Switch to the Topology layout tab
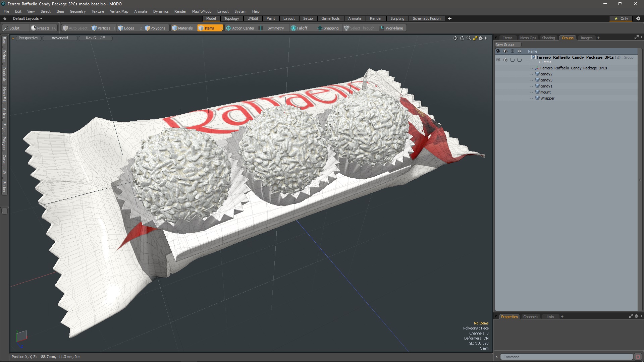 pos(231,18)
